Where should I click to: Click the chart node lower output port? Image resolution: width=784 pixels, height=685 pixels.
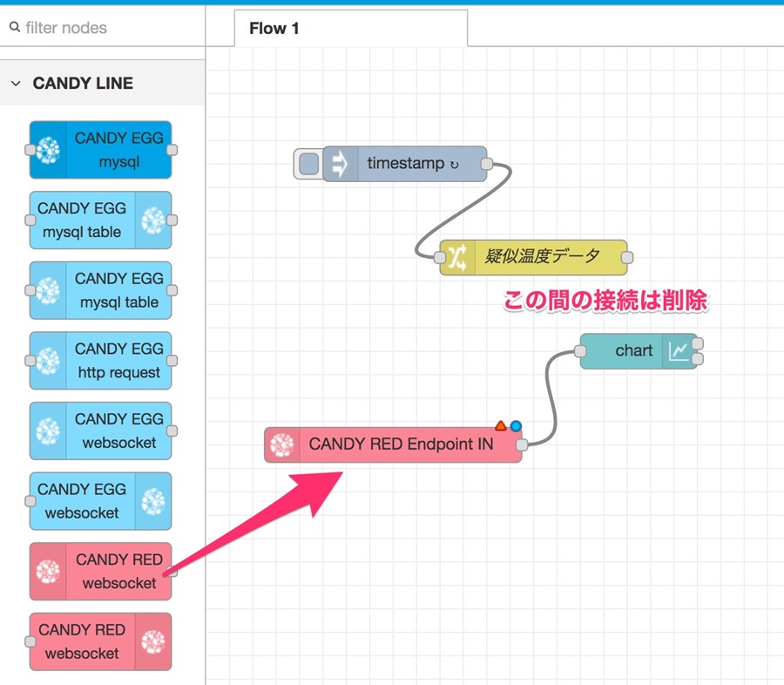pyautogui.click(x=698, y=359)
